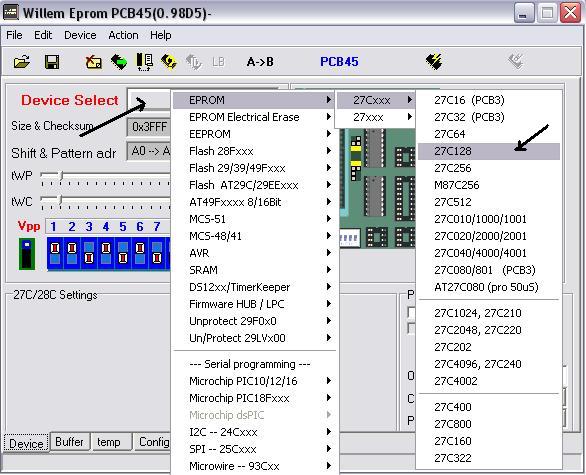Viewport: 586px width, 475px height.
Task: Click the Size & Checksum 0x3FFF field
Action: (x=149, y=127)
